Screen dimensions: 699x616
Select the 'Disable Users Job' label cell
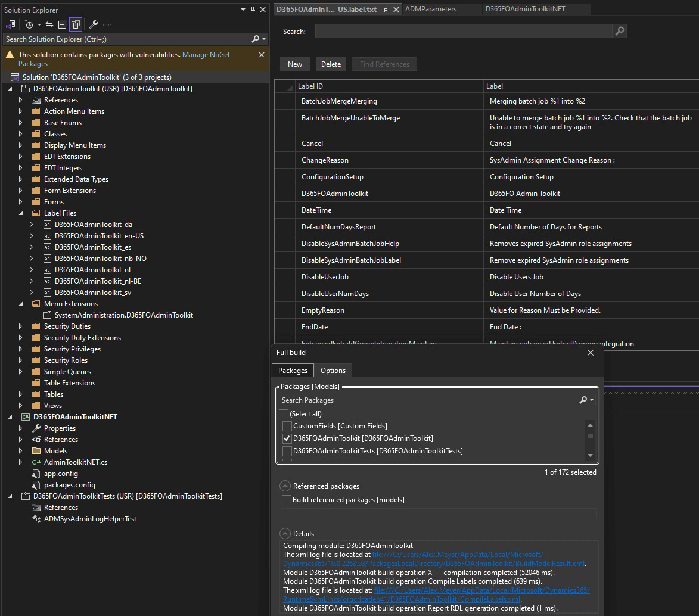point(591,277)
